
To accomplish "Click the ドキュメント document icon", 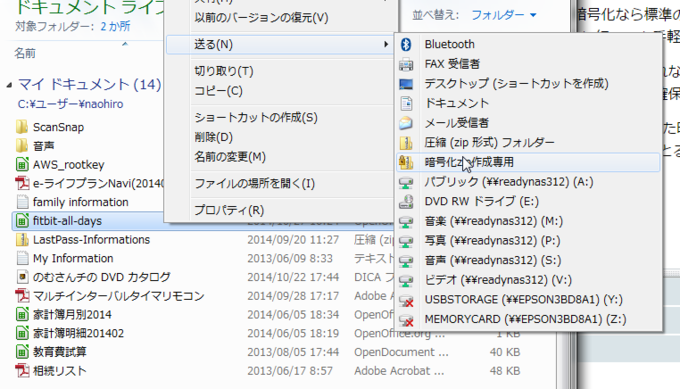I will [x=406, y=103].
